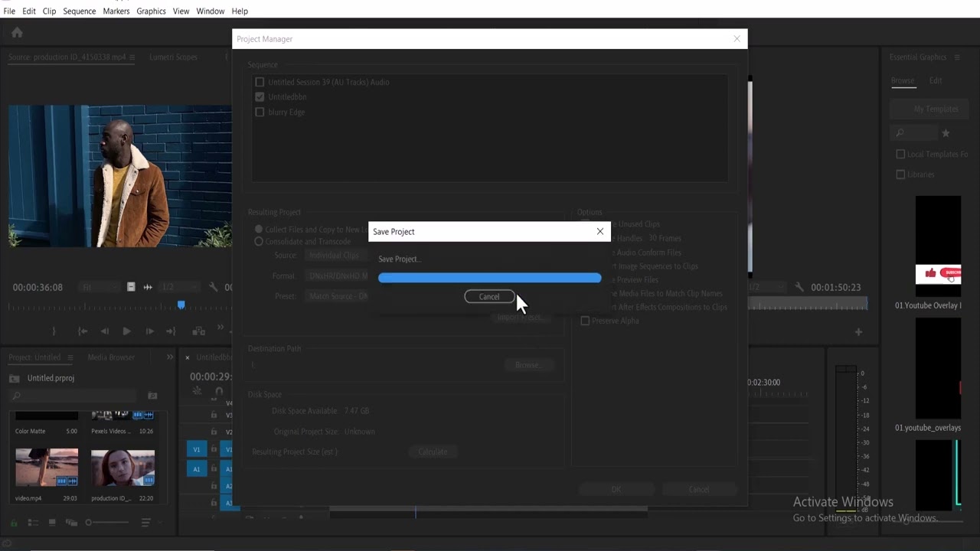Click Go to Out point button
The width and height of the screenshot is (980, 551).
coord(171,331)
